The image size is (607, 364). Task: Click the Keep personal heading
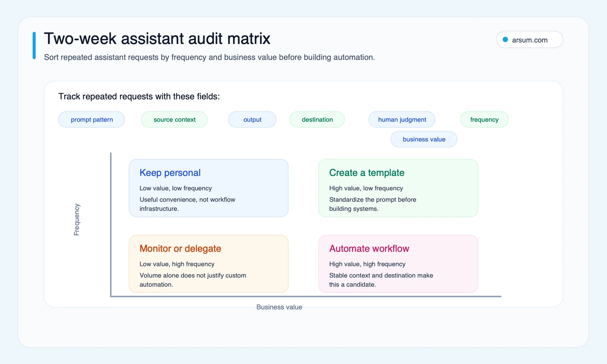(170, 173)
